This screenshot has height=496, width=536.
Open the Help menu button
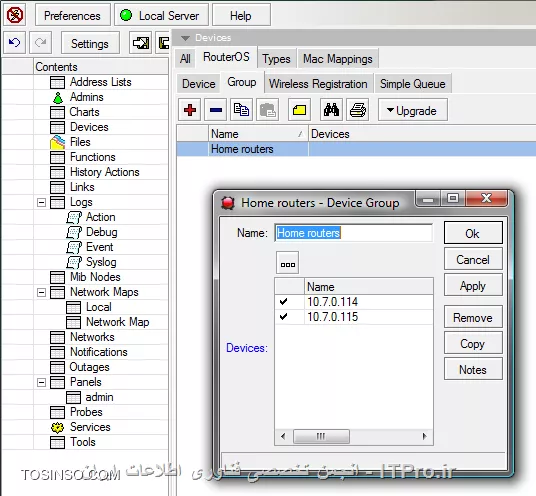coord(241,15)
